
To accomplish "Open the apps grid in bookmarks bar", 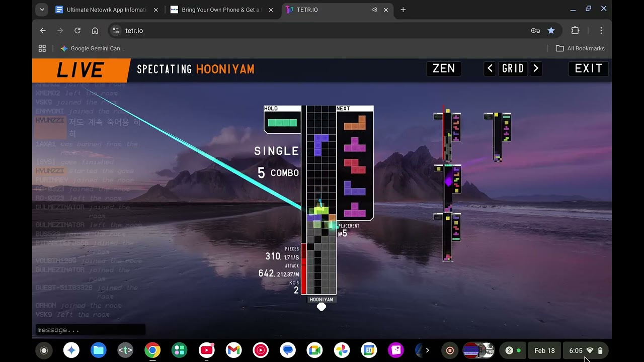I will 42,48.
